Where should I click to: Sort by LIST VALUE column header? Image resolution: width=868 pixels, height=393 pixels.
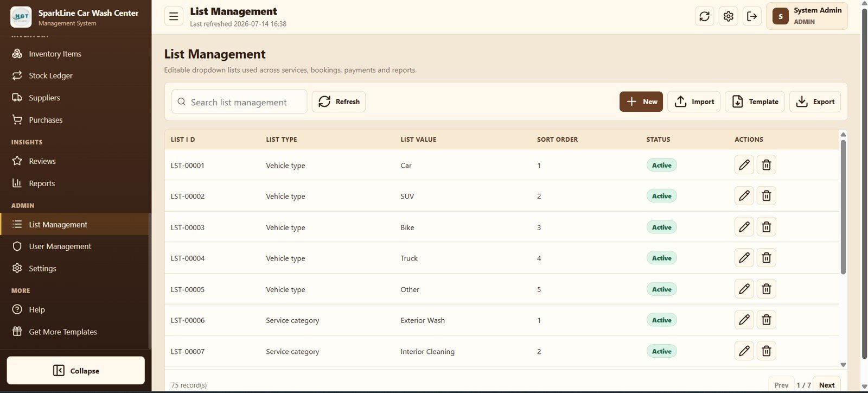pyautogui.click(x=418, y=140)
